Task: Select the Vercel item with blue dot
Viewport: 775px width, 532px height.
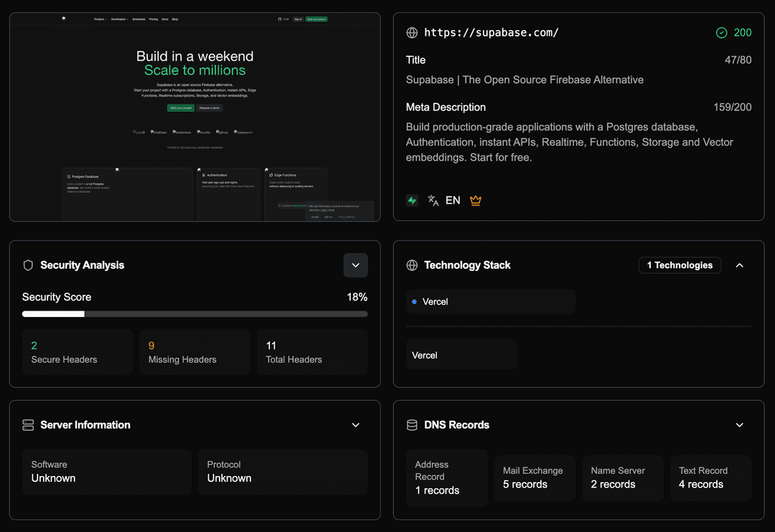Action: coord(490,302)
